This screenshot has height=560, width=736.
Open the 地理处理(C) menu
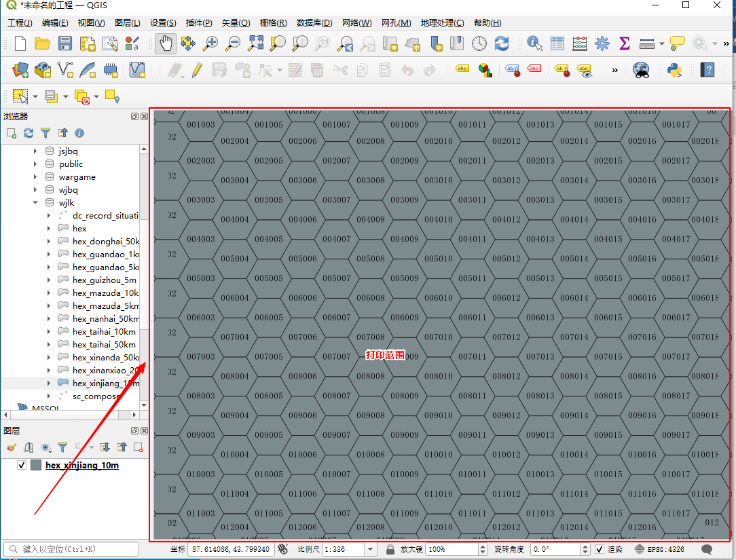coord(442,23)
